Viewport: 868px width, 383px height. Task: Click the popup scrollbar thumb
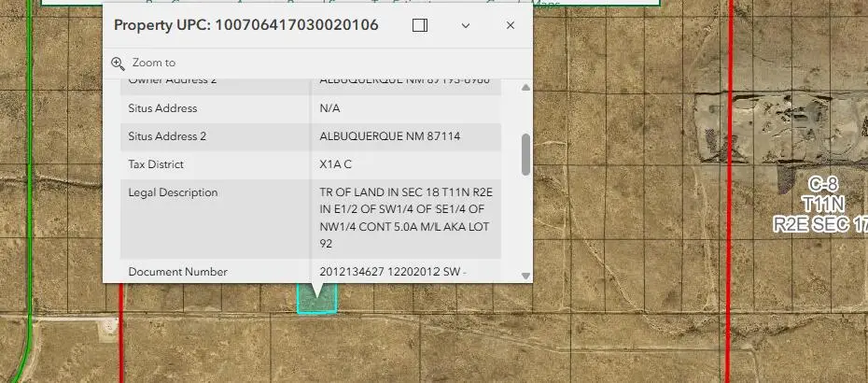click(x=525, y=155)
